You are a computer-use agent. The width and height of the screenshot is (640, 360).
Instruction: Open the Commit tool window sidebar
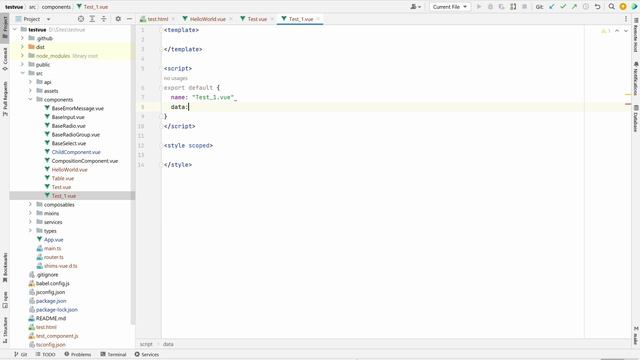[5, 59]
